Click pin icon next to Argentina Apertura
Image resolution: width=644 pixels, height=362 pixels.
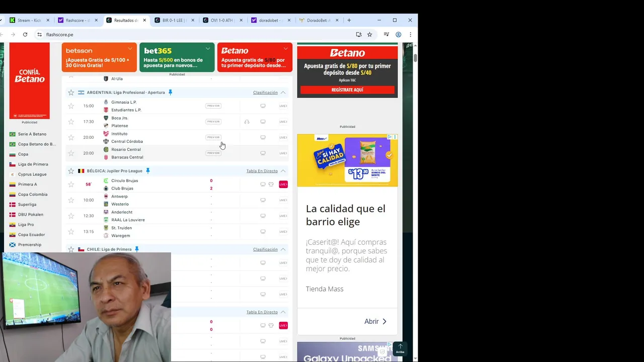[170, 93]
